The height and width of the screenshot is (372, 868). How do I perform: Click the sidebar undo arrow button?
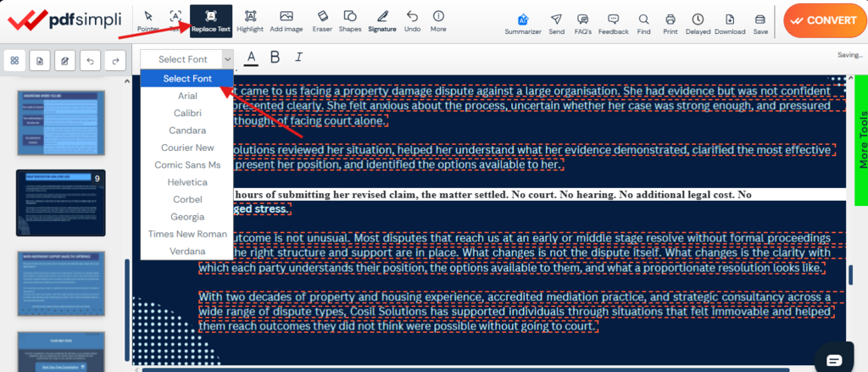point(90,61)
